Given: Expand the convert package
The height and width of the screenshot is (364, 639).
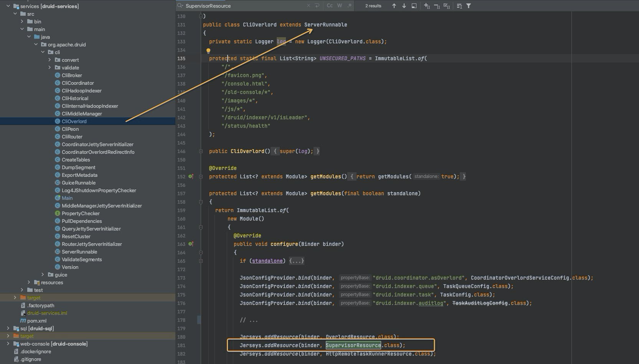Looking at the screenshot, I should click(x=50, y=60).
